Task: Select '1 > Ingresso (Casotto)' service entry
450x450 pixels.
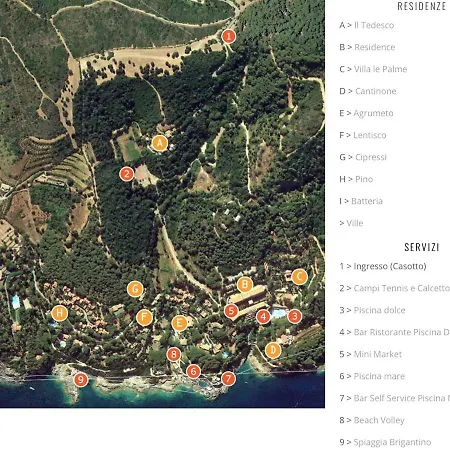Action: (383, 266)
